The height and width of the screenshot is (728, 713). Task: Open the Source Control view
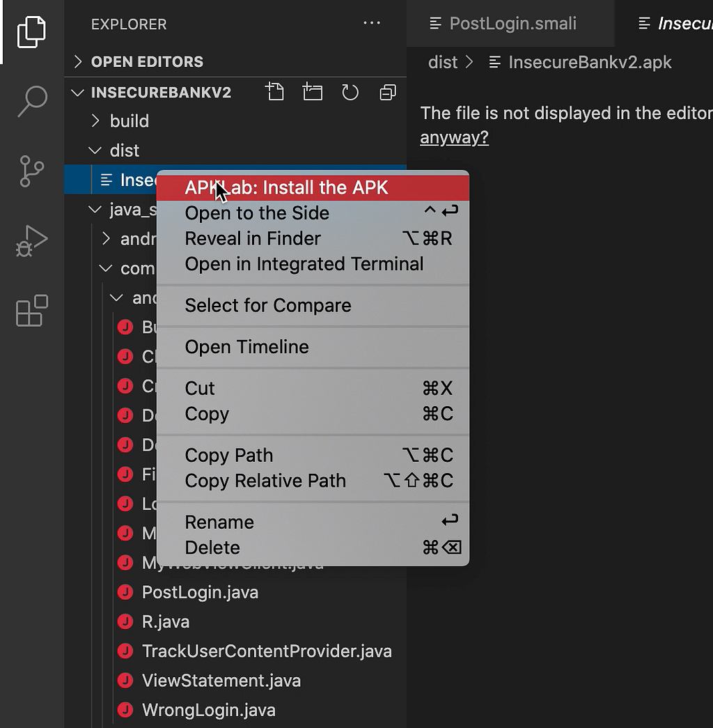pyautogui.click(x=31, y=171)
